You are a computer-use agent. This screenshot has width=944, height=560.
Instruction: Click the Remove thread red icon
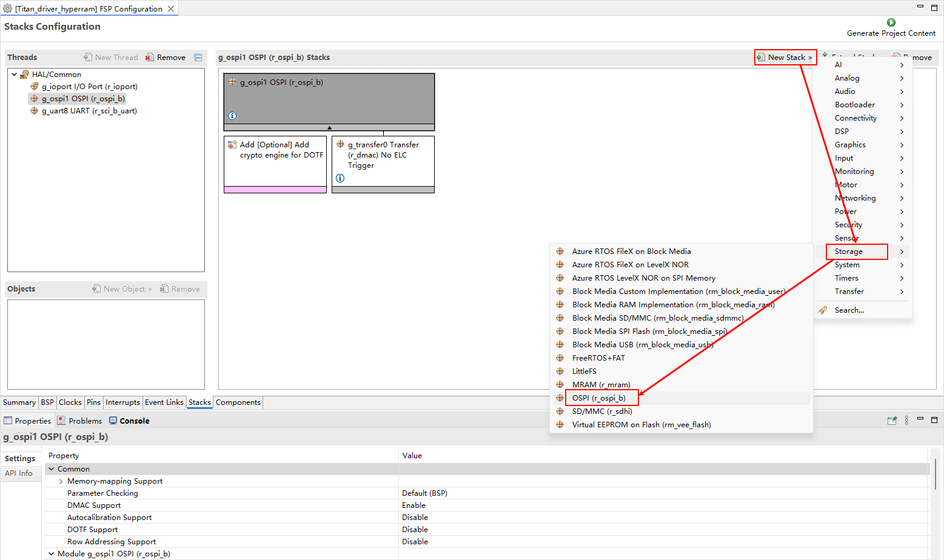coord(150,58)
